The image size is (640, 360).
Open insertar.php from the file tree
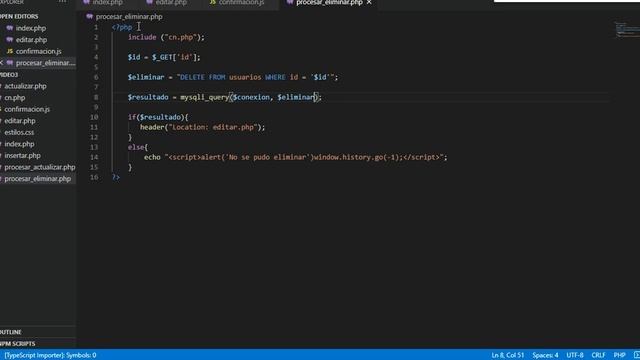22,156
